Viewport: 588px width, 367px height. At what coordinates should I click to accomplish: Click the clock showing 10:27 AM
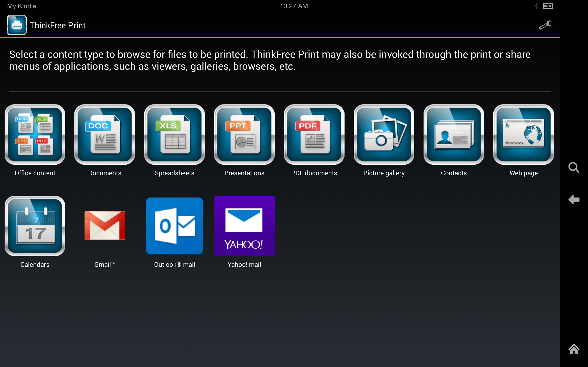tap(294, 6)
